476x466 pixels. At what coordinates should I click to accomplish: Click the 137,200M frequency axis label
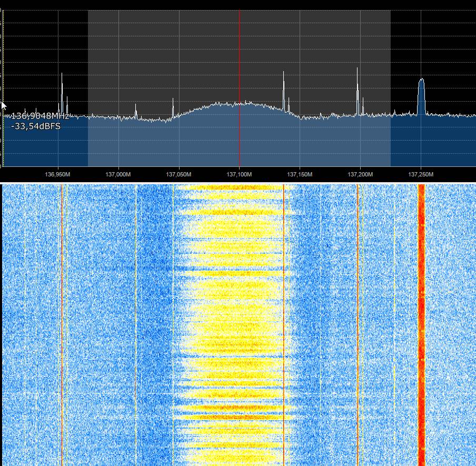[360, 175]
